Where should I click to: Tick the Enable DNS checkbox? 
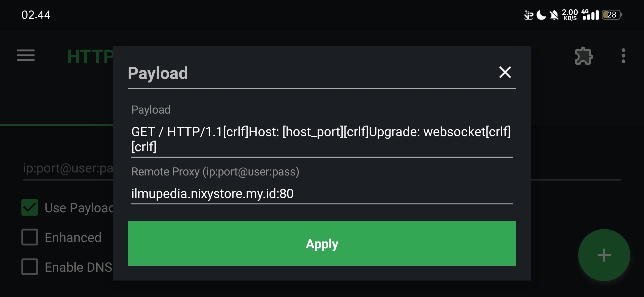tap(30, 267)
